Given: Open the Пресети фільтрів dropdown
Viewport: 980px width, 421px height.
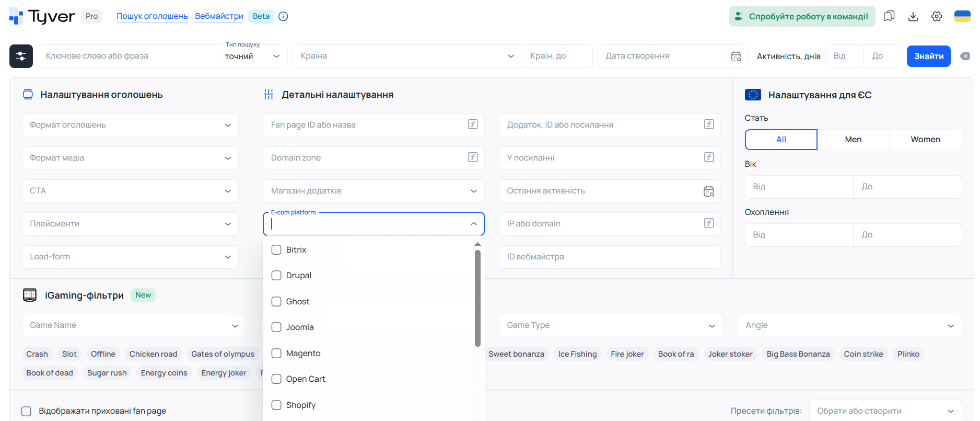Looking at the screenshot, I should tap(885, 411).
